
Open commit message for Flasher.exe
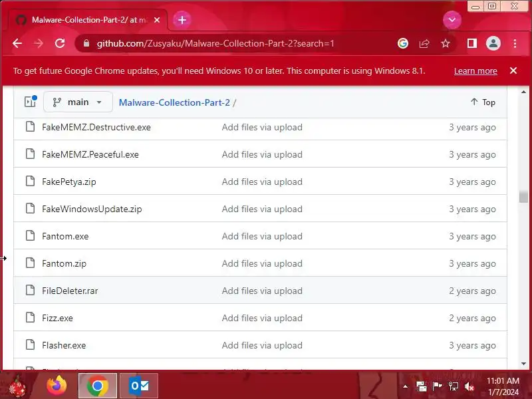[262, 345]
